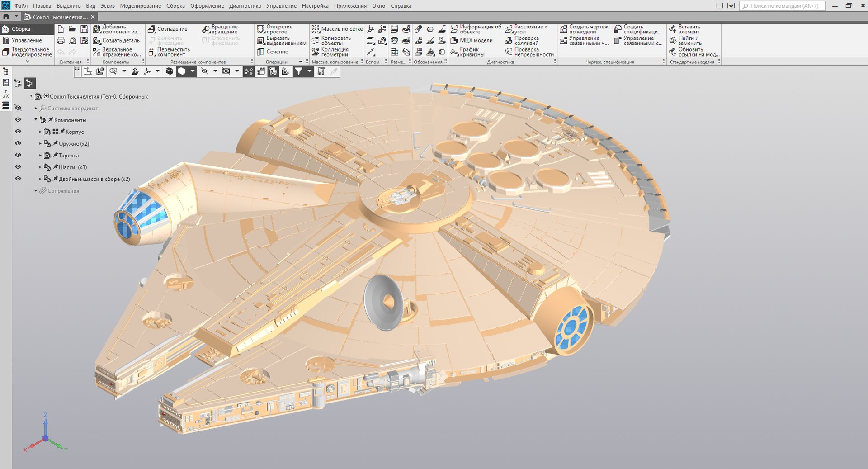Viewport: 868px width, 469px height.
Task: Click Добавить компонент из файла button
Action: [117, 29]
